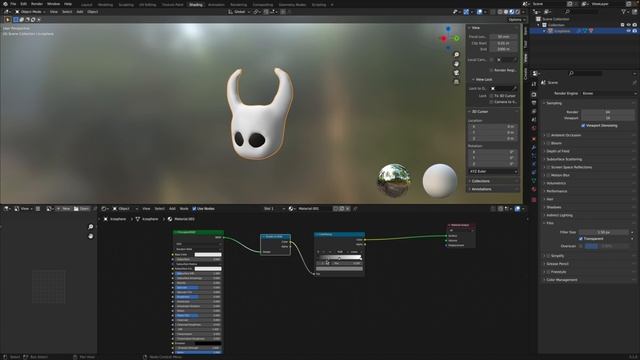Toggle Icosphere visibility eye in outliner
640x360 pixels.
629,31
